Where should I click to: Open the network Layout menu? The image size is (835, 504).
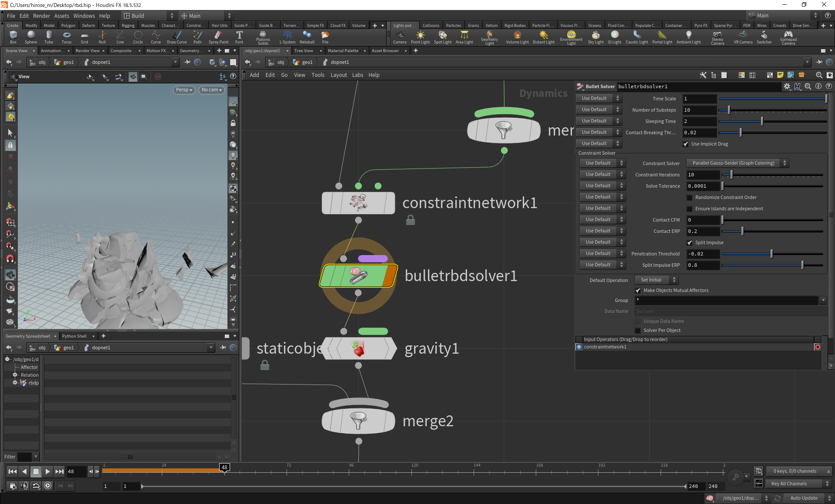(338, 75)
